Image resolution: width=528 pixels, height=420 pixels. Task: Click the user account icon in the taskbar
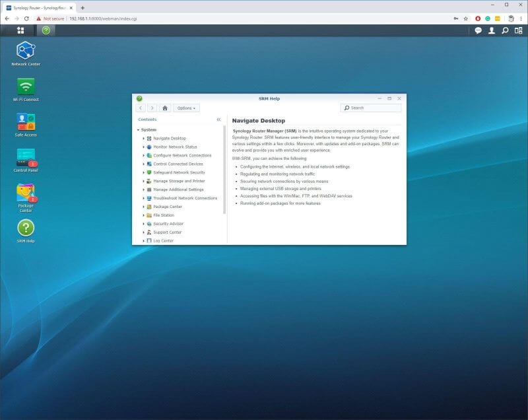(492, 30)
